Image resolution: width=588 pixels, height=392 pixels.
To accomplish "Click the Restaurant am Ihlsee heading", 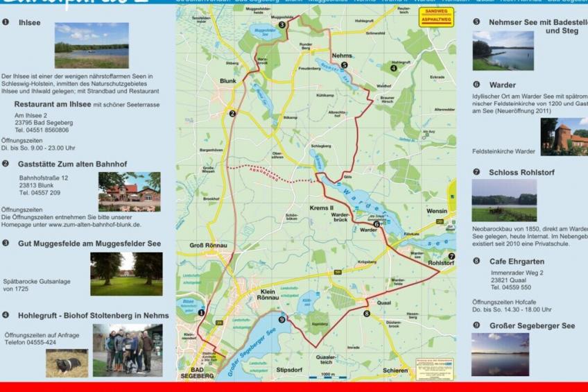I will click(x=53, y=104).
